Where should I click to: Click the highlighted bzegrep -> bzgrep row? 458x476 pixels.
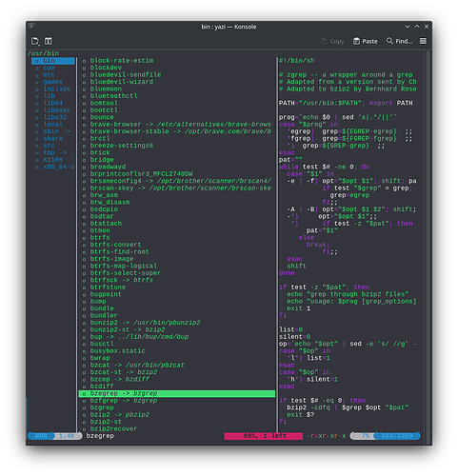coord(177,393)
